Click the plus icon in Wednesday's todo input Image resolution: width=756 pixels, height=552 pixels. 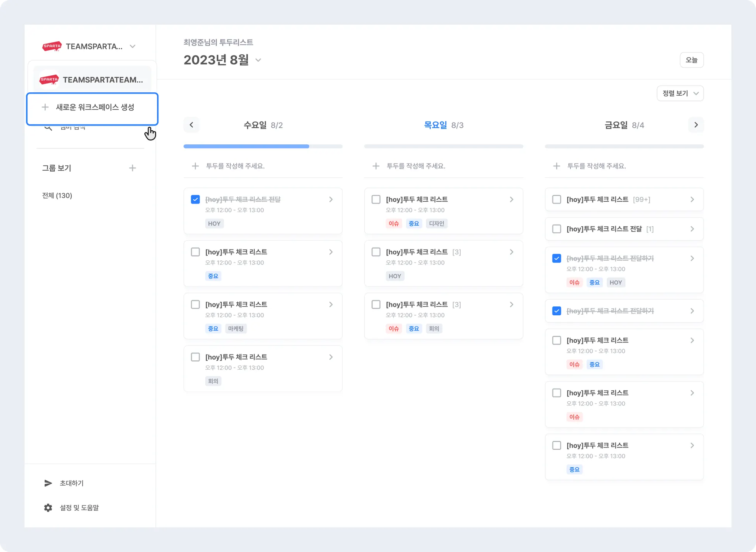pos(195,166)
